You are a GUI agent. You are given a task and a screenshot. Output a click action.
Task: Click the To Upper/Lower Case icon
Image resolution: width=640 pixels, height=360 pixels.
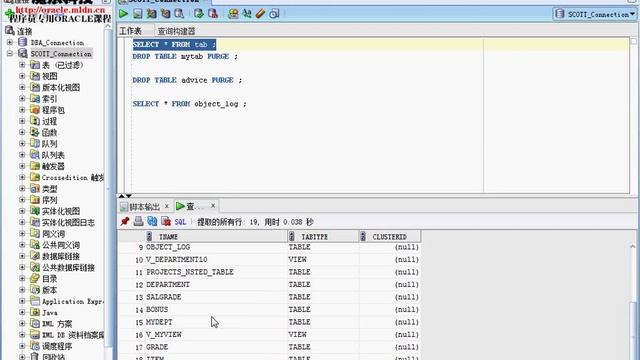(x=247, y=13)
